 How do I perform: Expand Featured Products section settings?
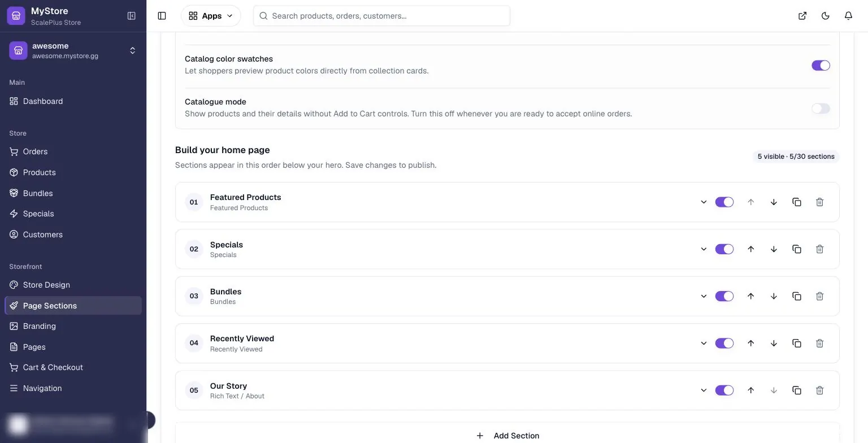coord(704,202)
